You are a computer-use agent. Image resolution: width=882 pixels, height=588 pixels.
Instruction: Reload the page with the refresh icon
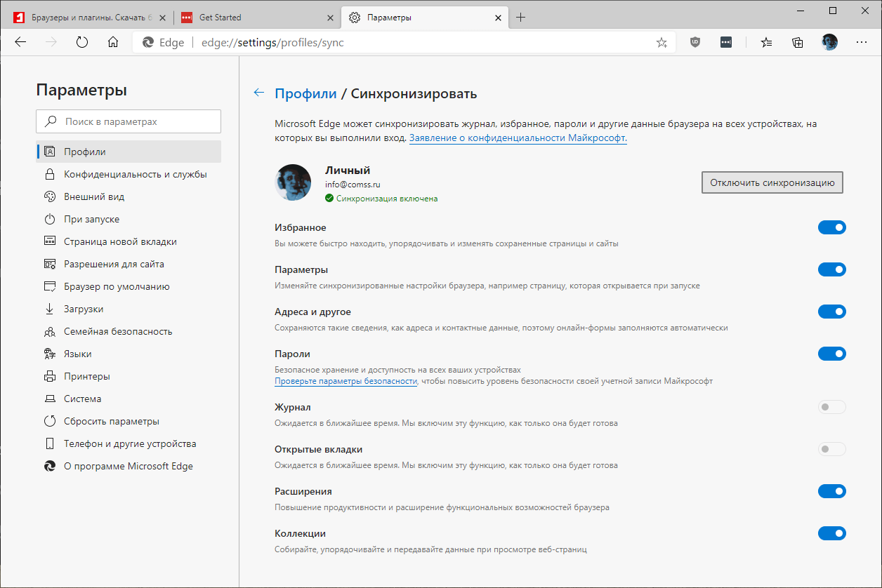coord(82,41)
